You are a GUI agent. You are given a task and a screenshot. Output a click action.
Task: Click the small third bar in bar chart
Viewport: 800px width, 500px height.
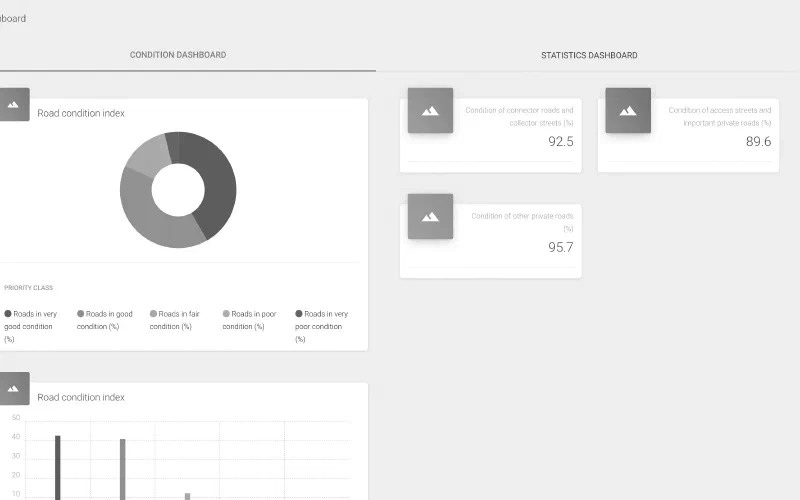(x=187, y=496)
